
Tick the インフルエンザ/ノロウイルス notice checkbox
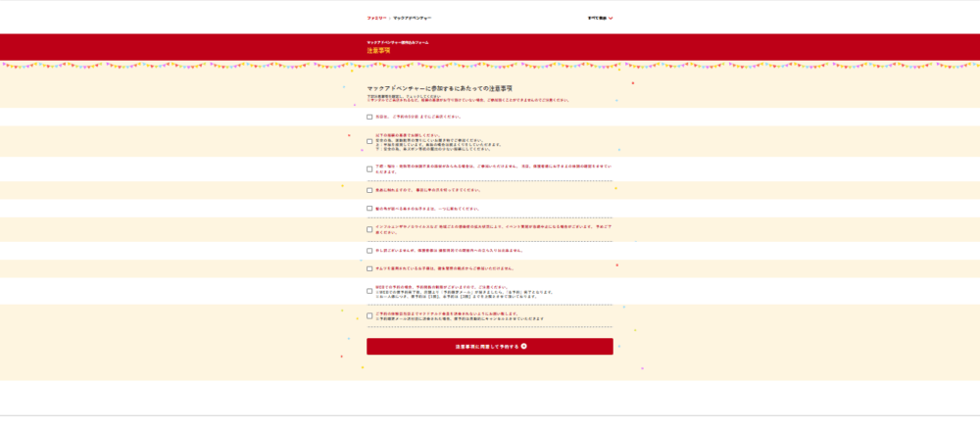[x=369, y=229]
